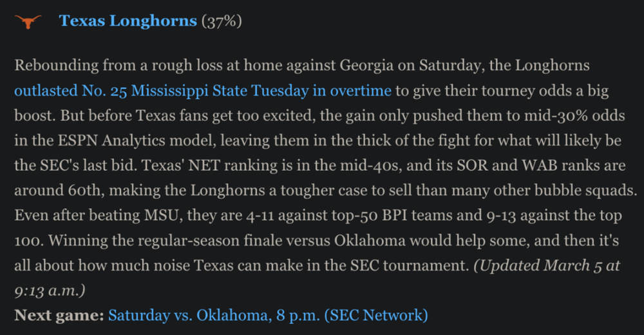The height and width of the screenshot is (335, 644).
Task: Open the Saturday vs. Oklahoma game link
Action: [x=267, y=315]
